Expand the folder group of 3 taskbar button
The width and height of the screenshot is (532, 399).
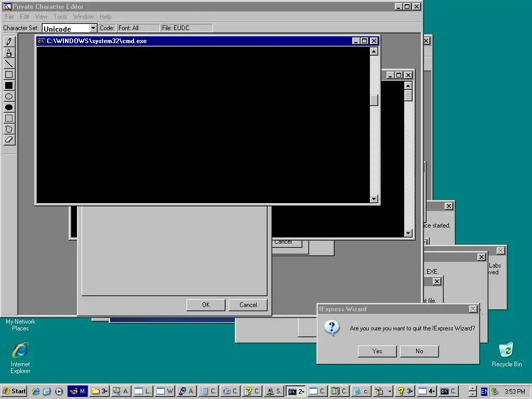[99, 391]
